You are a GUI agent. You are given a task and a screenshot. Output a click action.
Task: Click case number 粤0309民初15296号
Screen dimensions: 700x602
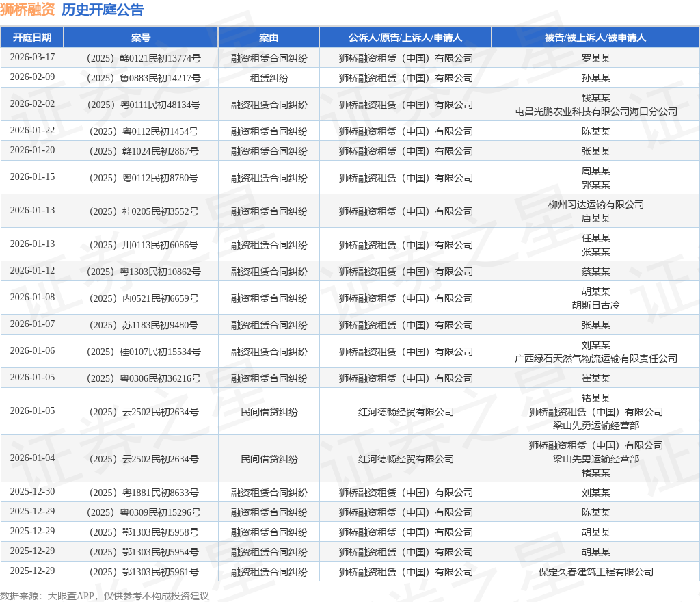tap(144, 512)
